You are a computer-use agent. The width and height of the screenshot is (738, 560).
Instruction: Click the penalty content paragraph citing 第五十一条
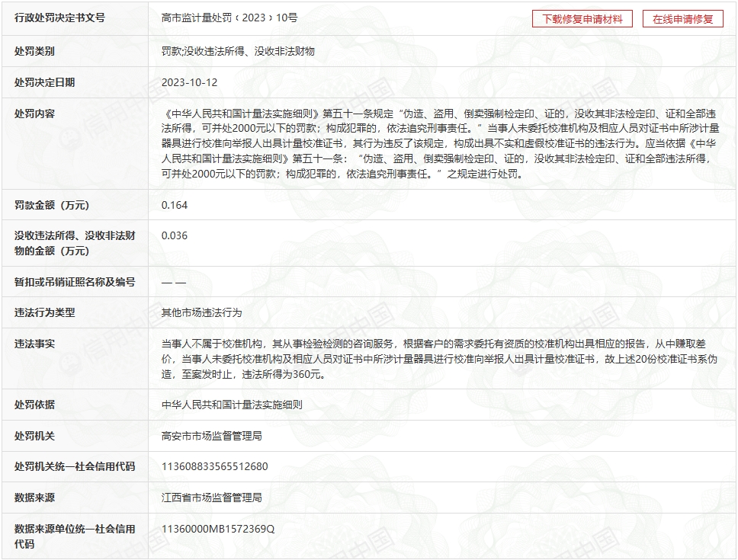[441, 143]
